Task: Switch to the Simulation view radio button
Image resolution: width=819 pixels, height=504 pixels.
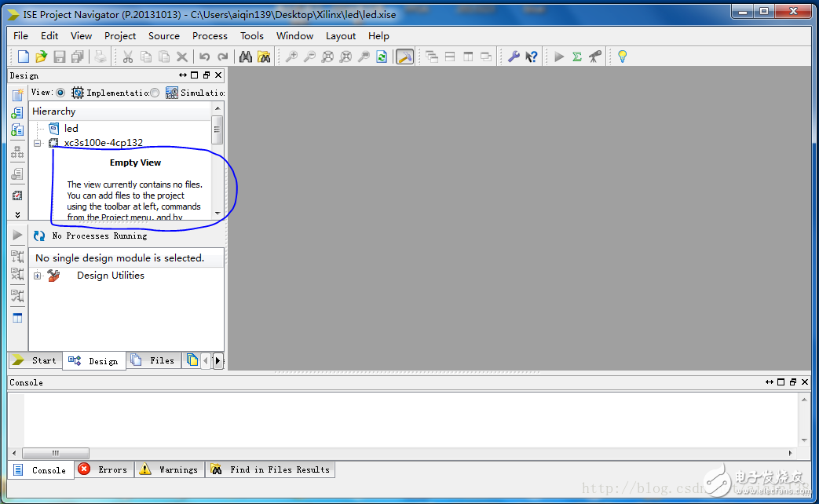Action: (x=154, y=93)
